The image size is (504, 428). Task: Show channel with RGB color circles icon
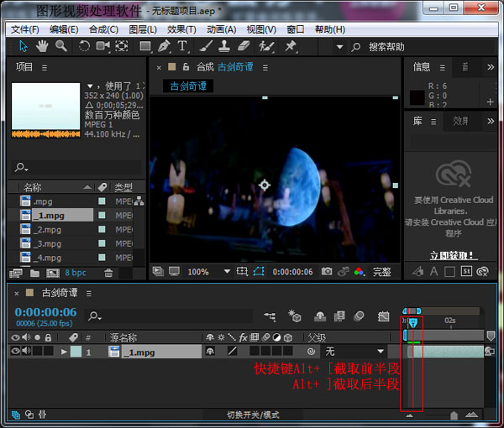(x=359, y=272)
